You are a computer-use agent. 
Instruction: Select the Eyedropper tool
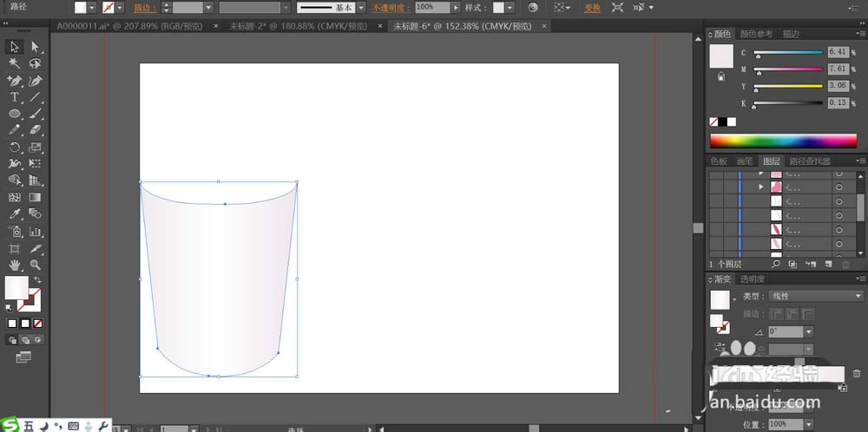15,213
